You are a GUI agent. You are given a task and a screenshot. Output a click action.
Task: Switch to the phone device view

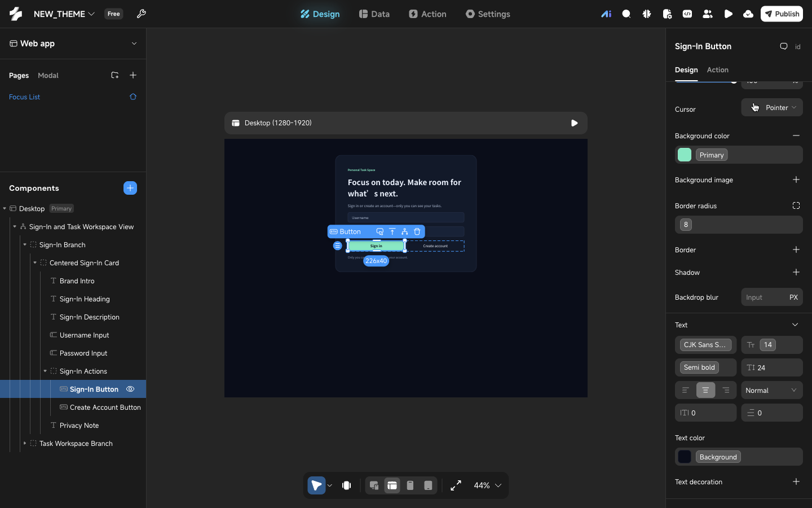click(x=411, y=485)
